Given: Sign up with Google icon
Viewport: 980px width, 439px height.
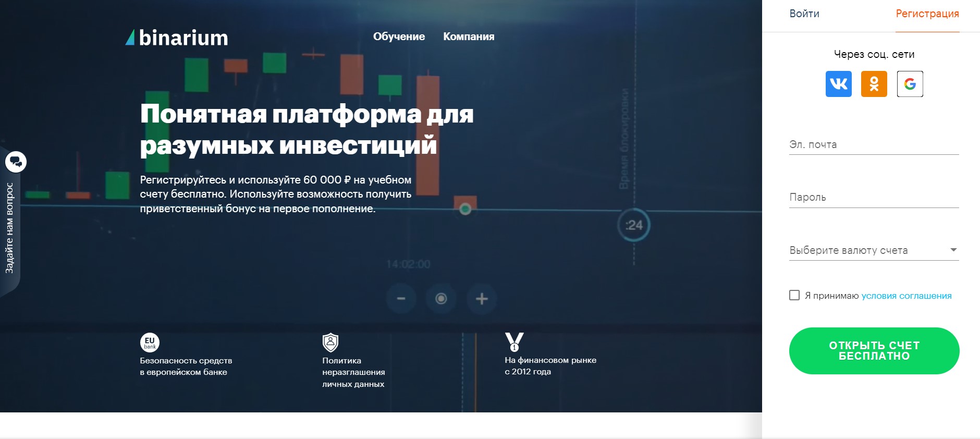Looking at the screenshot, I should click(910, 84).
